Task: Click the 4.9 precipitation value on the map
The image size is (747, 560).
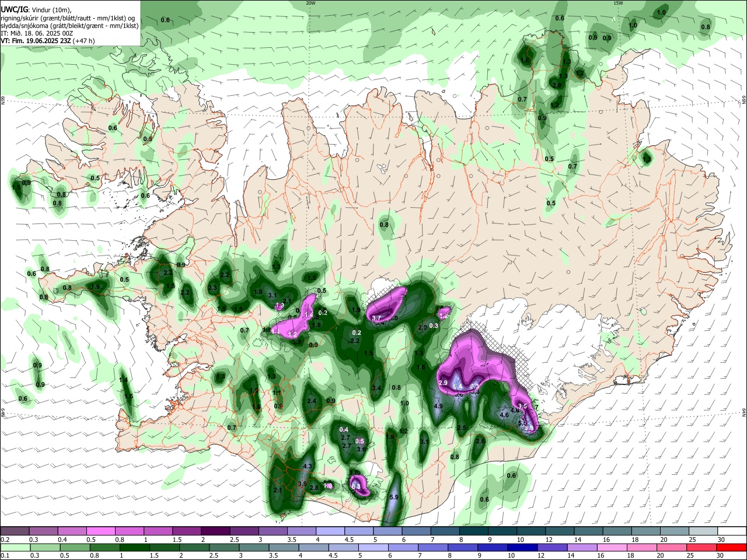Action: click(x=438, y=406)
